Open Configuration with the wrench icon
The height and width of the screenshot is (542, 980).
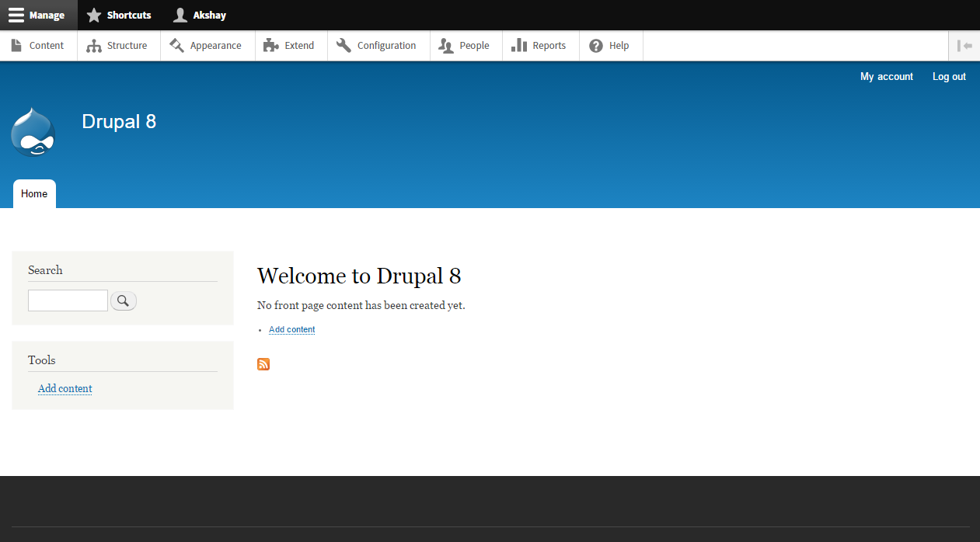click(x=378, y=46)
